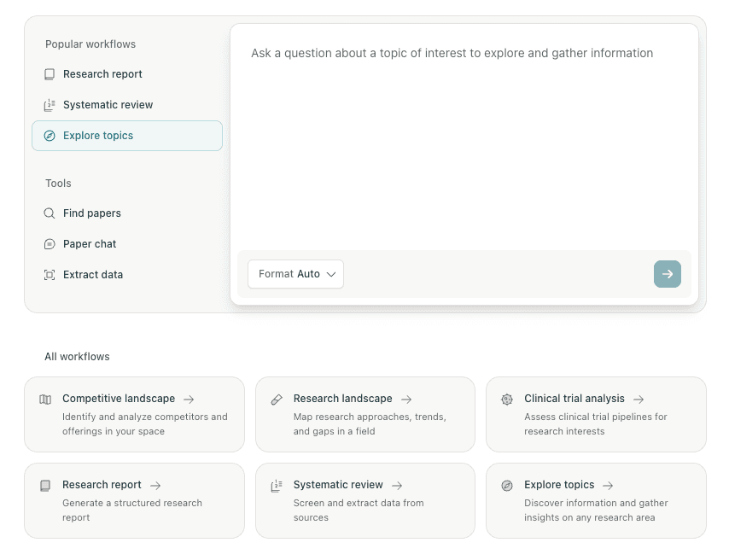Submit the question with the arrow button
The height and width of the screenshot is (560, 729).
(x=668, y=274)
